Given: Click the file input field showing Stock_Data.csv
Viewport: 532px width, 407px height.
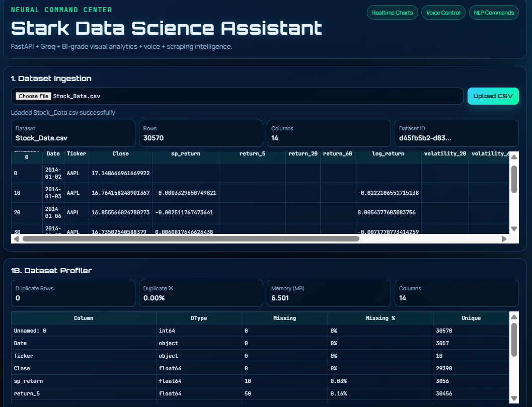Looking at the screenshot, I should coord(237,96).
